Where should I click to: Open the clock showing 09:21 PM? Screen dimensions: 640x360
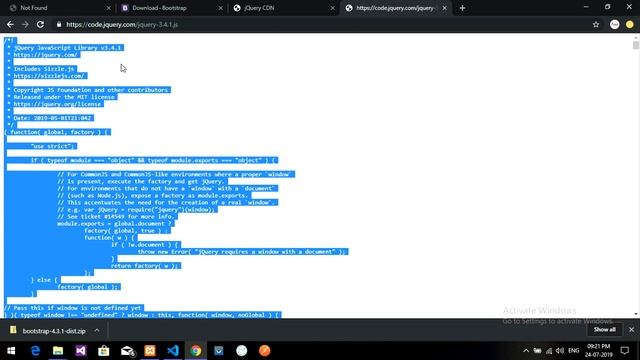(x=598, y=351)
